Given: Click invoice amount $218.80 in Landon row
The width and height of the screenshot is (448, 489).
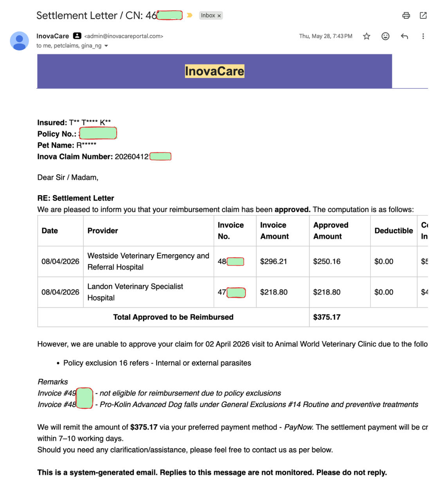Looking at the screenshot, I should [274, 292].
